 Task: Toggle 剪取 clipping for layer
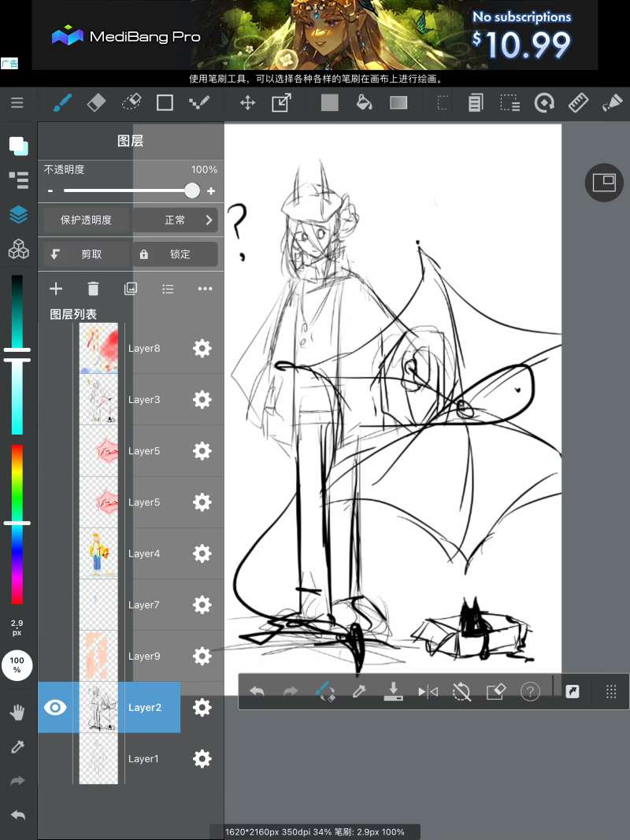pos(87,254)
